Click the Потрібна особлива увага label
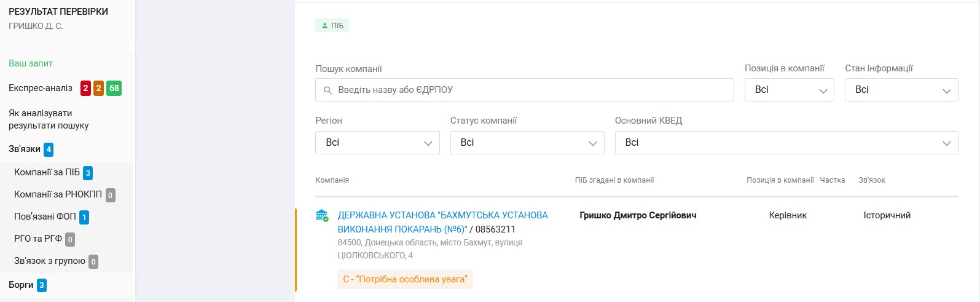The image size is (980, 302). [x=405, y=279]
